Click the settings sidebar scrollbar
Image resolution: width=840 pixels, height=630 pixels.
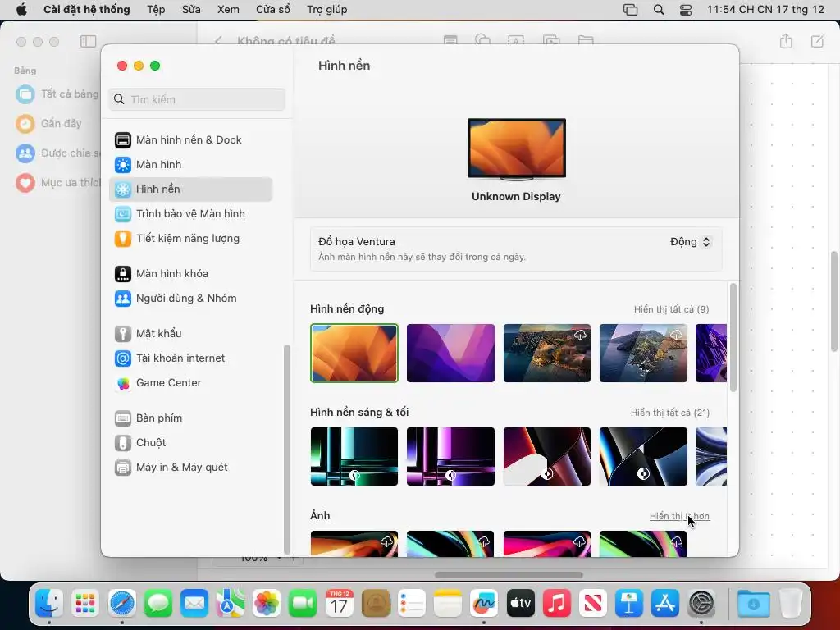point(286,449)
